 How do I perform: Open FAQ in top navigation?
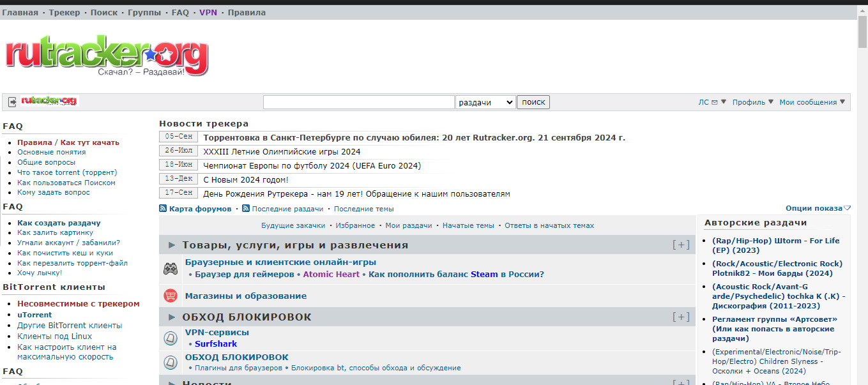180,12
